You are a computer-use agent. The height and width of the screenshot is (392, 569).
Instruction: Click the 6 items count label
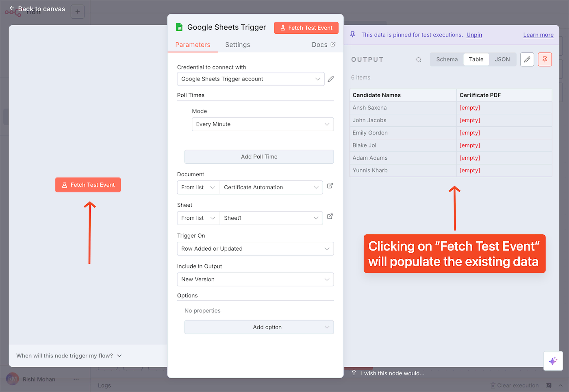click(361, 78)
